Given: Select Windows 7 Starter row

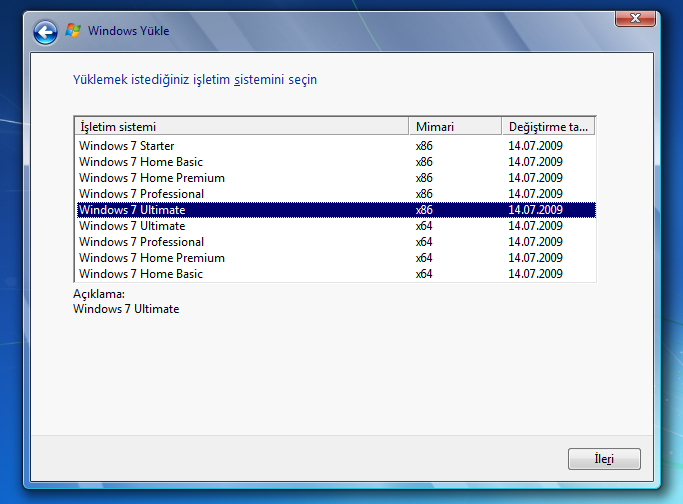Looking at the screenshot, I should coord(336,145).
